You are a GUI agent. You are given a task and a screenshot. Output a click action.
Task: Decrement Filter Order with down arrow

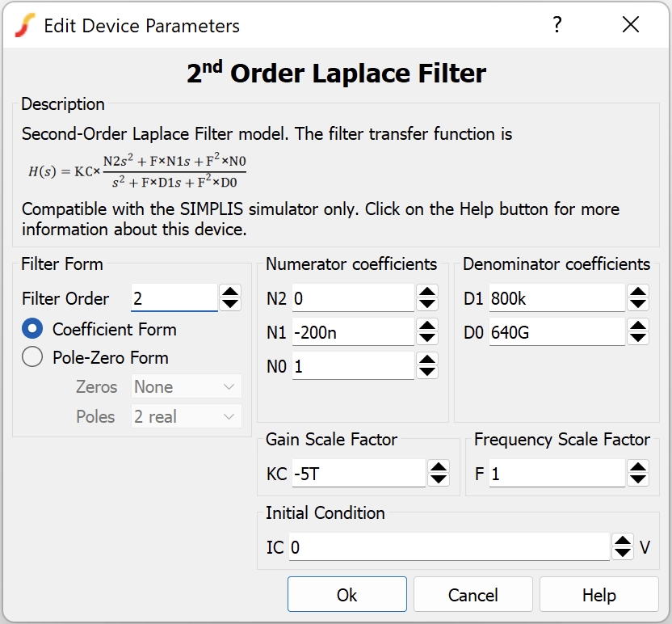[230, 304]
